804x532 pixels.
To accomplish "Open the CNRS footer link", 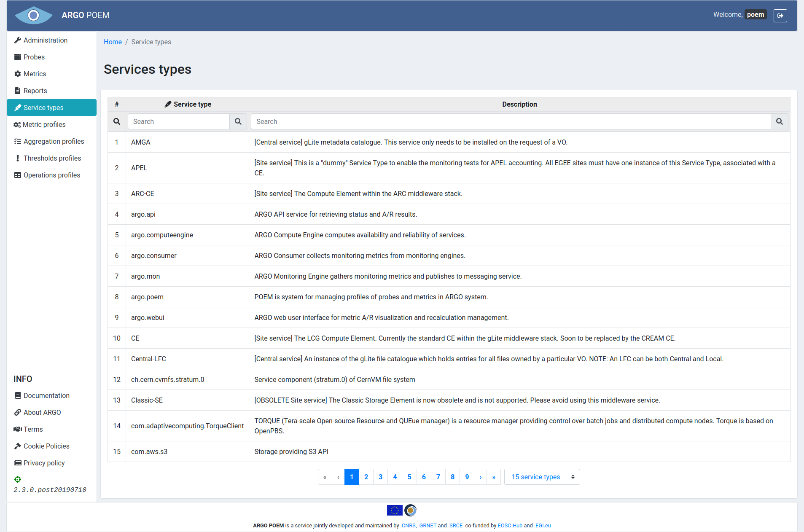I will (x=408, y=526).
